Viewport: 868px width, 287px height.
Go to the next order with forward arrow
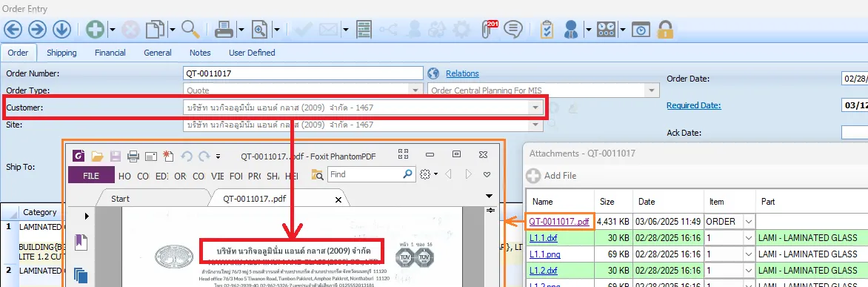37,29
